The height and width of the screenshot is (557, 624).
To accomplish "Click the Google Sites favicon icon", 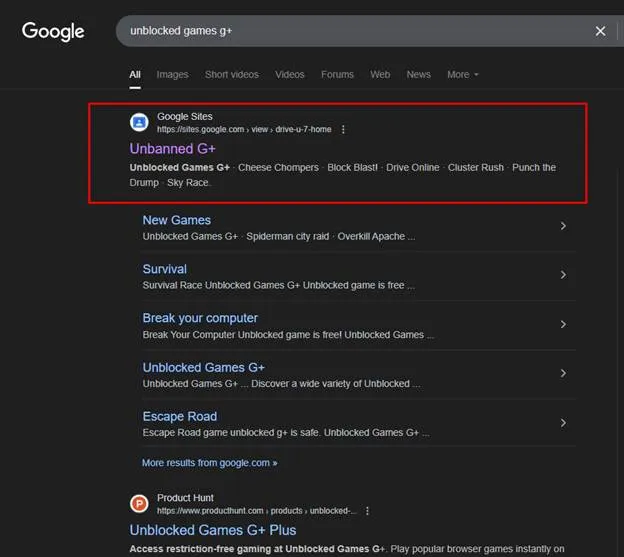I will [139, 123].
